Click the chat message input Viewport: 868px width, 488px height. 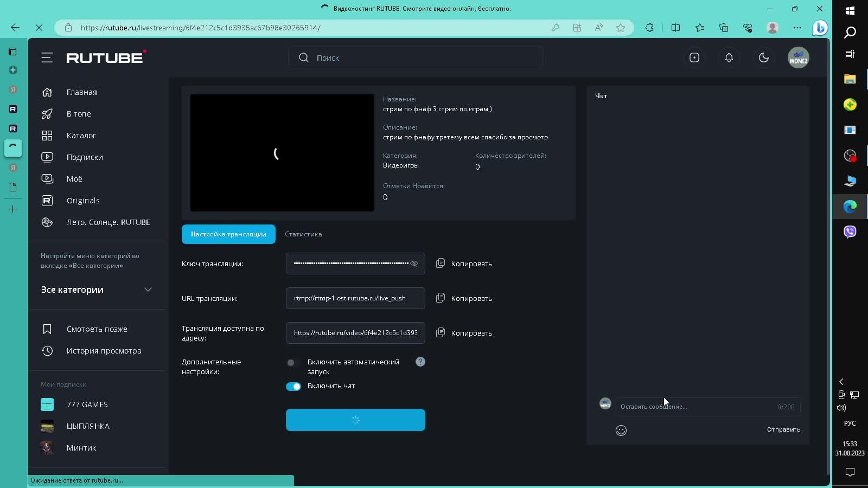(x=708, y=407)
